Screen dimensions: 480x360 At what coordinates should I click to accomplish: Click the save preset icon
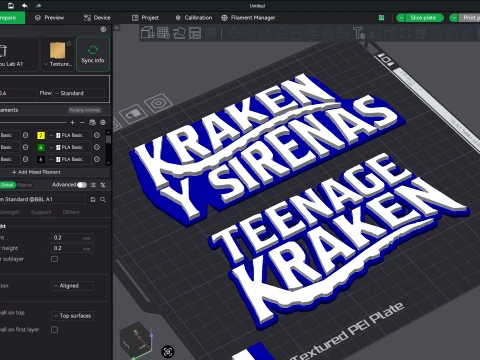pyautogui.click(x=93, y=199)
